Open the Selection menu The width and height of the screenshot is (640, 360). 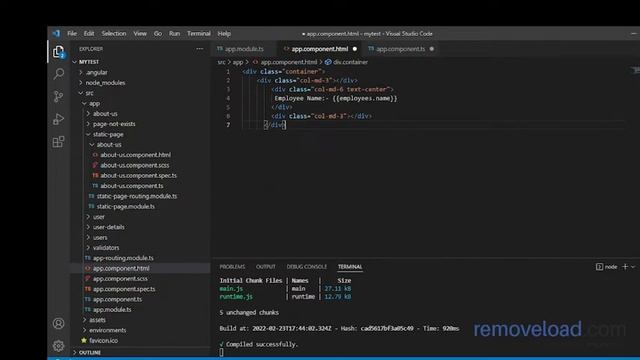[114, 33]
